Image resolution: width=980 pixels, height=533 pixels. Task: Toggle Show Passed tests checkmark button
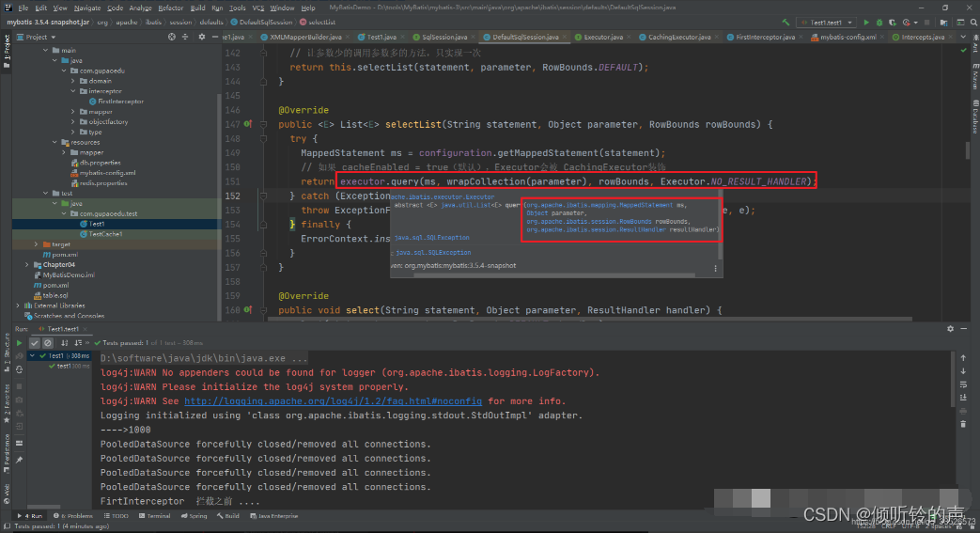click(x=35, y=343)
